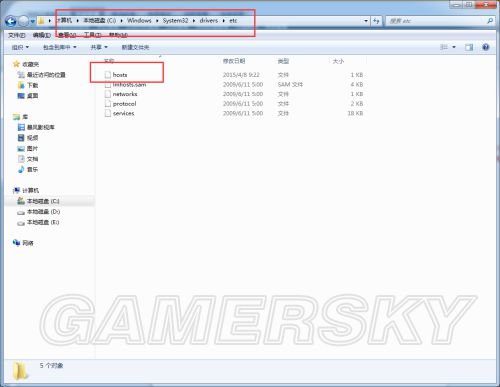Expand arrow after Windows breadcrumb
The image size is (500, 387).
pyautogui.click(x=157, y=21)
